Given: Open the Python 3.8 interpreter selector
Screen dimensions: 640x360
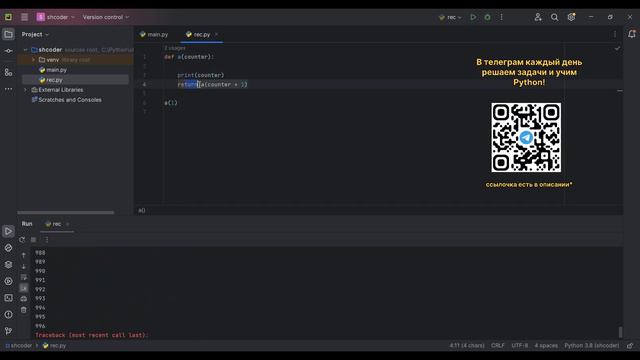Looking at the screenshot, I should click(591, 346).
